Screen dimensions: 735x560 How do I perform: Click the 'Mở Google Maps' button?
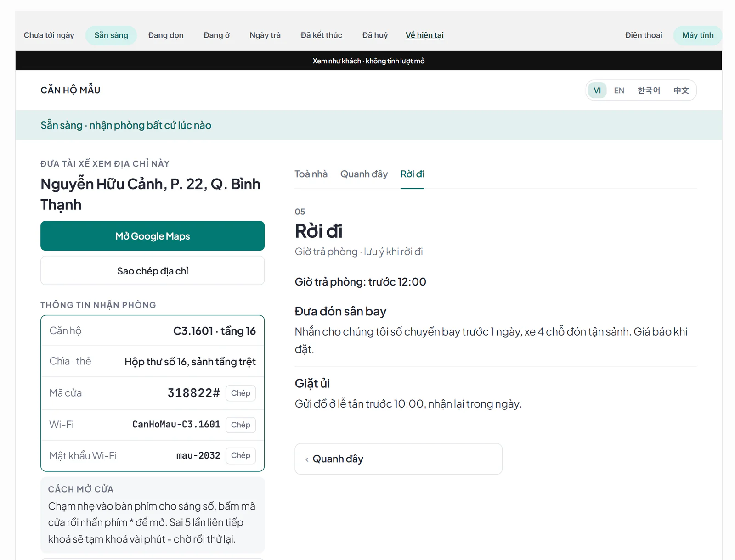(x=153, y=236)
